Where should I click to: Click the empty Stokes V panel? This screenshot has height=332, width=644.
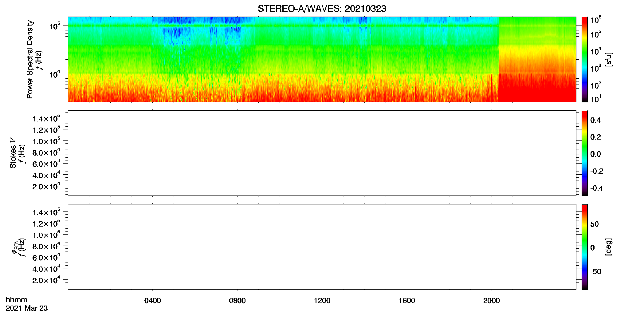[322, 153]
